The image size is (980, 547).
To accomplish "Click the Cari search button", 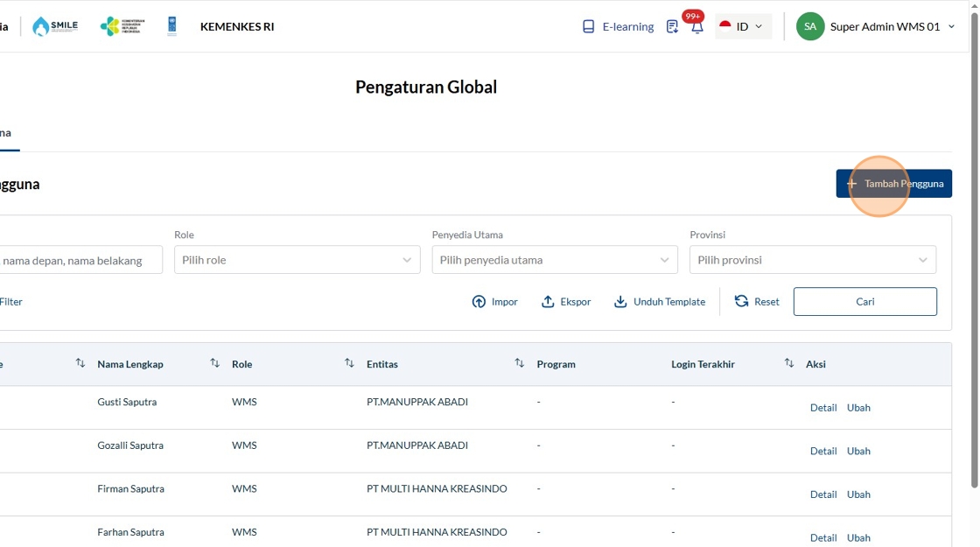I will click(x=865, y=302).
